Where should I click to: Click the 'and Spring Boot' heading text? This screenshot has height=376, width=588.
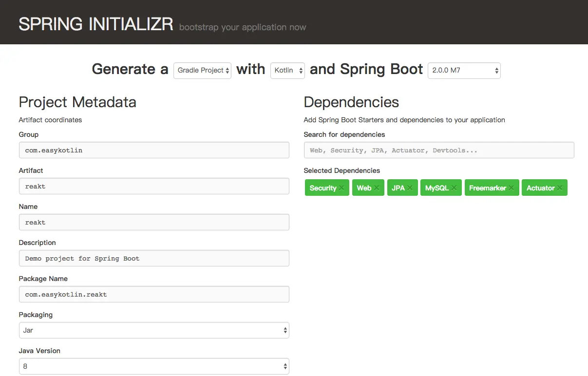366,69
